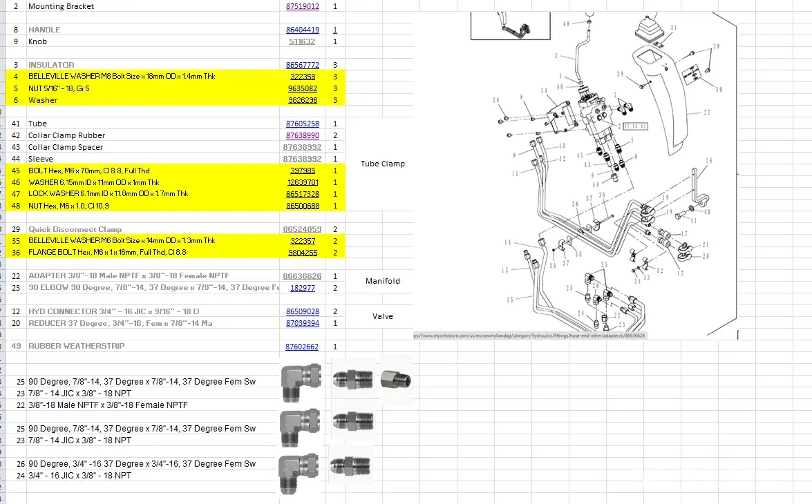Click HYD CONNECTOR link 86509028
The image size is (812, 504).
pyautogui.click(x=303, y=311)
